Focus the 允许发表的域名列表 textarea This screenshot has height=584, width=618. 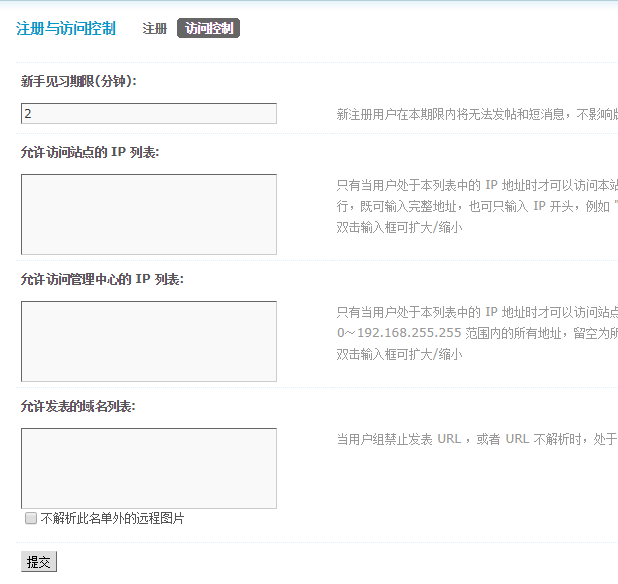pyautogui.click(x=149, y=468)
